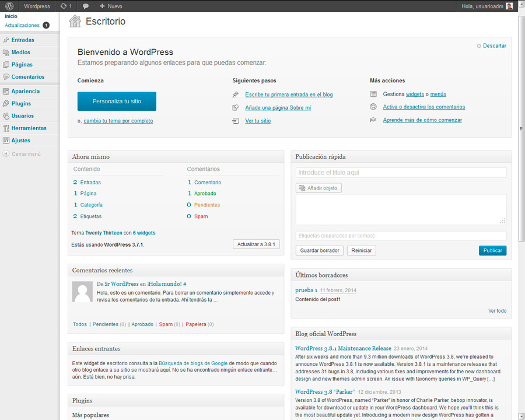
Task: Click the Personaliza tu sitio button
Action: tap(117, 101)
